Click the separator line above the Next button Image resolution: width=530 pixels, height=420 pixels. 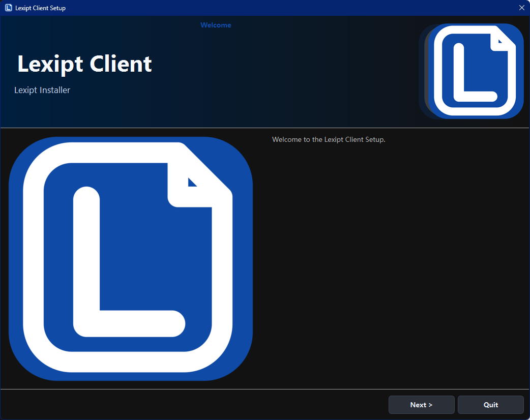[x=264, y=389]
